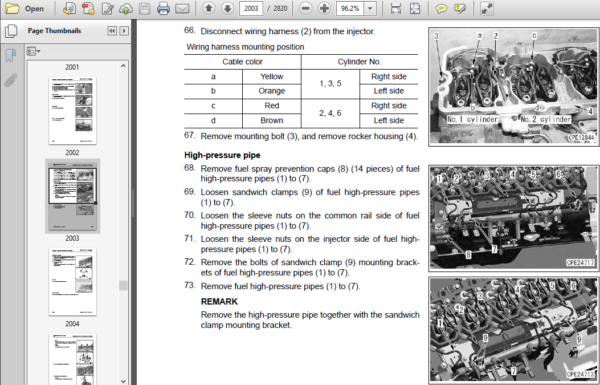Click the Print icon in toolbar
This screenshot has height=385, width=600.
163,8
